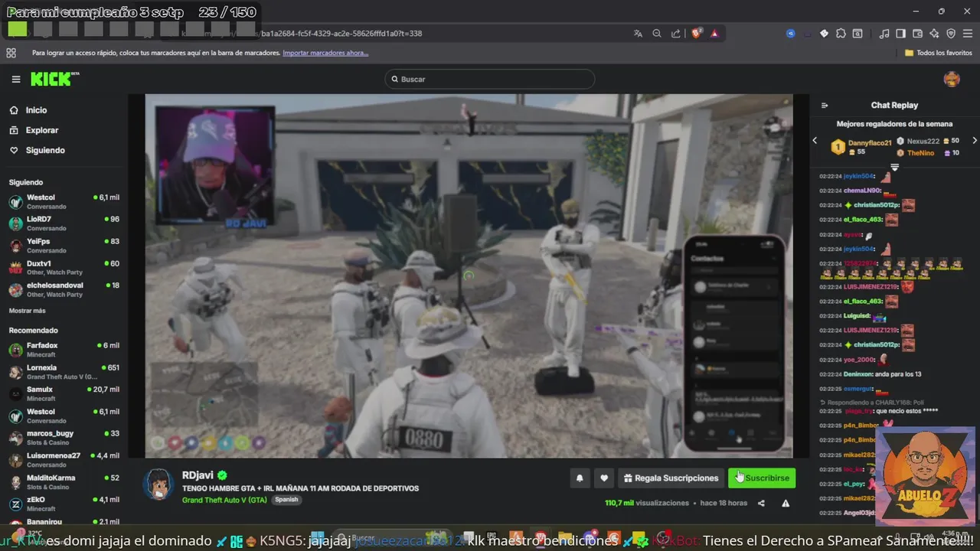Show next top gifters with right arrow
This screenshot has width=980, height=551.
(x=974, y=141)
